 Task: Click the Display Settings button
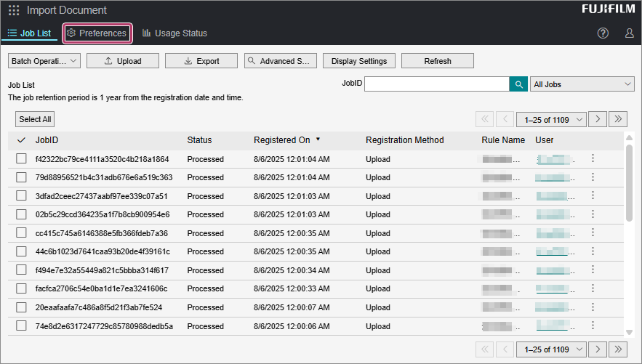tap(359, 61)
